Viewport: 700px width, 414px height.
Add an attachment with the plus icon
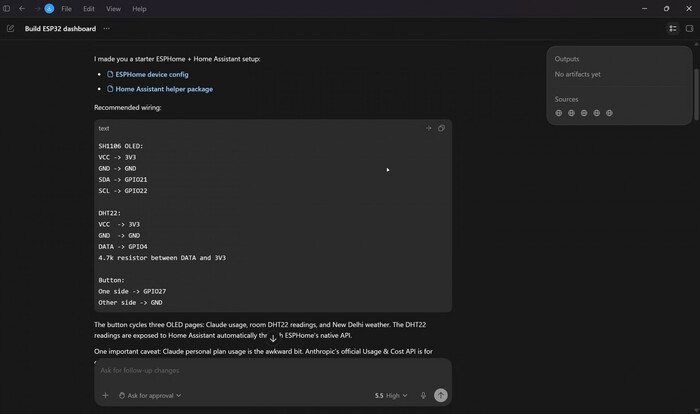tap(105, 395)
